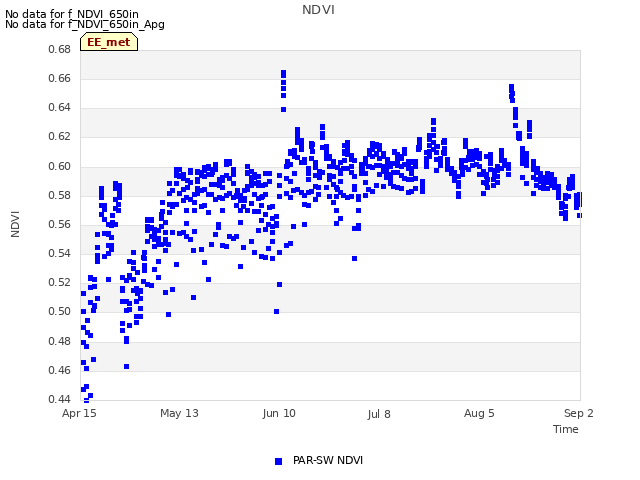Click the May 13 x-axis tick label
Screen dimensions: 640x480
pos(179,413)
